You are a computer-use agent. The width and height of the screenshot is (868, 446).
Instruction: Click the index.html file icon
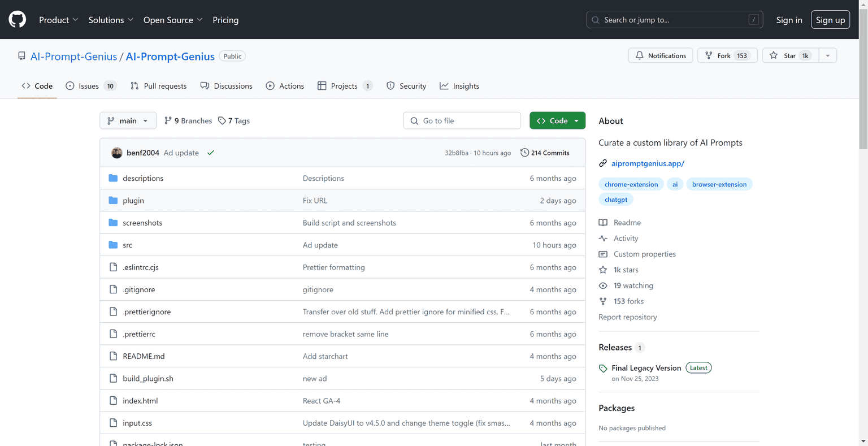point(113,400)
